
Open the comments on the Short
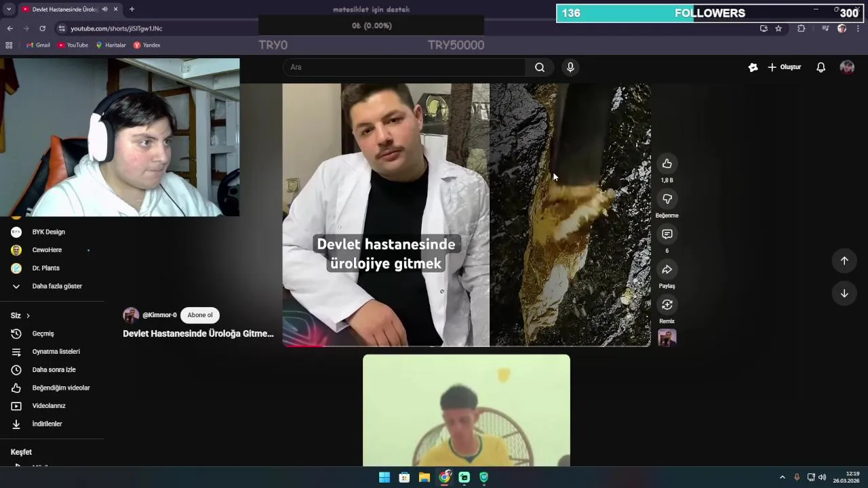coord(667,234)
